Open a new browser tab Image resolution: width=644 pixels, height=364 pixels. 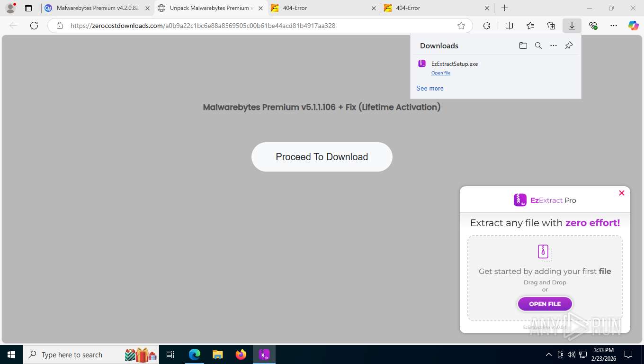point(505,8)
